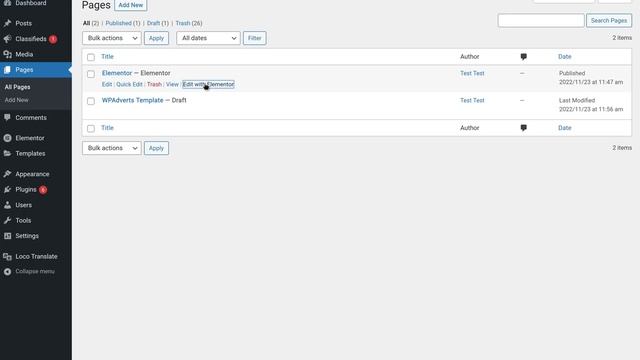Open the WPAdverts Template page title
The image size is (640, 360).
pyautogui.click(x=132, y=100)
